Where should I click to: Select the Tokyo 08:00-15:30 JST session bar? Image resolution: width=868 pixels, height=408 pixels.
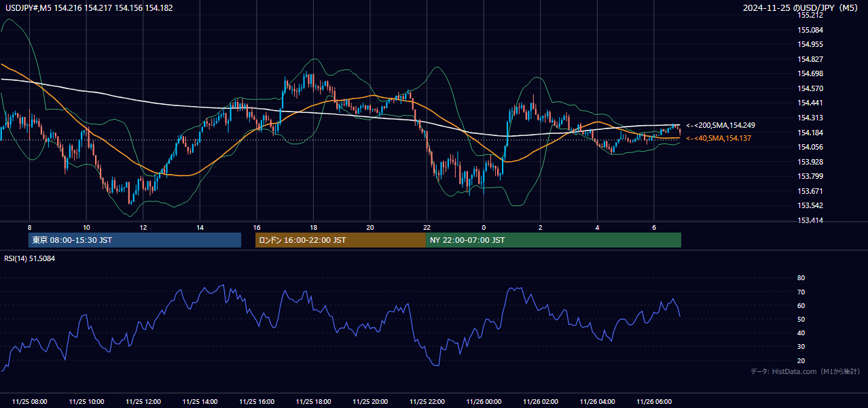pyautogui.click(x=134, y=240)
